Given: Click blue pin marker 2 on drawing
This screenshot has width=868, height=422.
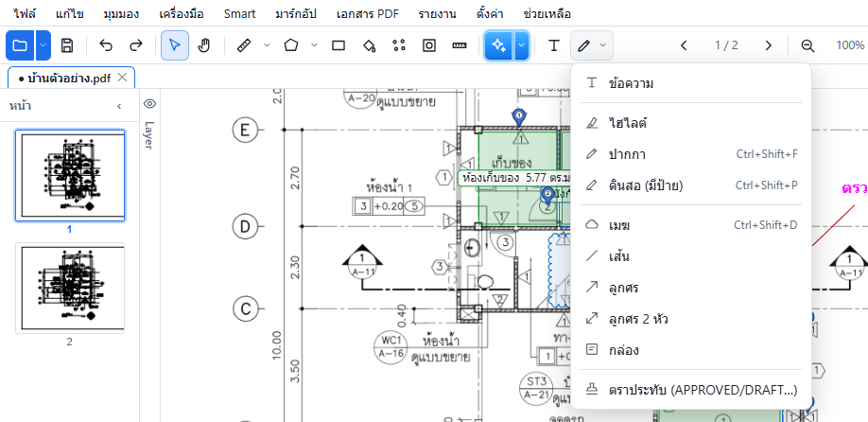Looking at the screenshot, I should pyautogui.click(x=547, y=194).
